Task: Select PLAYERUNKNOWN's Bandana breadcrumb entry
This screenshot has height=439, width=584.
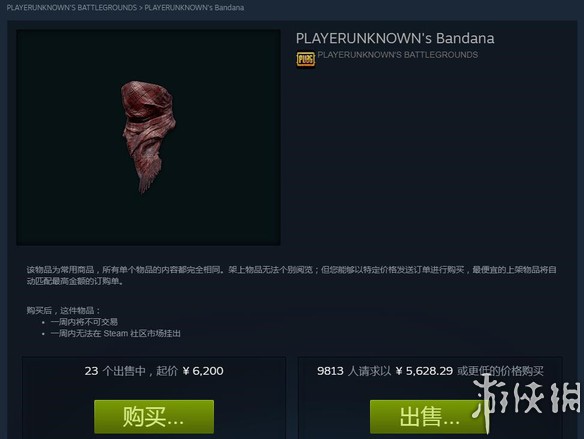Action: [194, 7]
